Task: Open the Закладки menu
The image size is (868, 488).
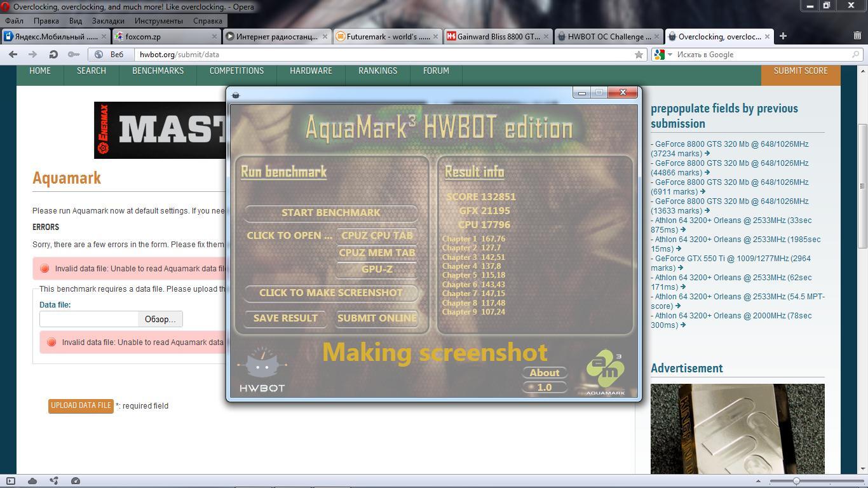Action: tap(108, 21)
